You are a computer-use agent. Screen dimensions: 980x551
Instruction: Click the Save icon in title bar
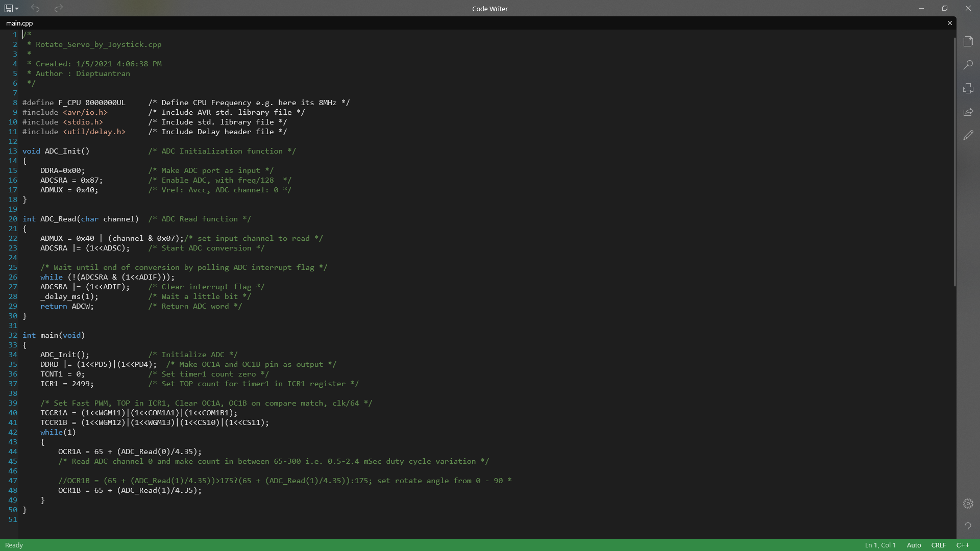(9, 8)
